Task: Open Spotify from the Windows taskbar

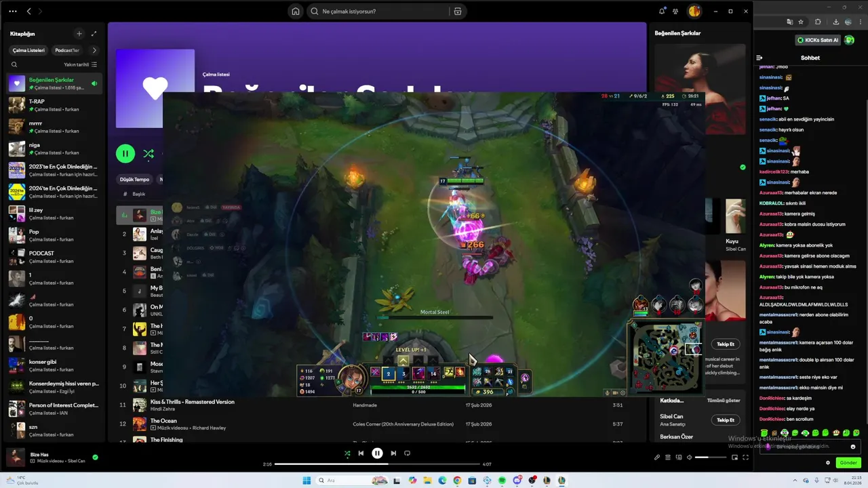Action: (x=502, y=481)
